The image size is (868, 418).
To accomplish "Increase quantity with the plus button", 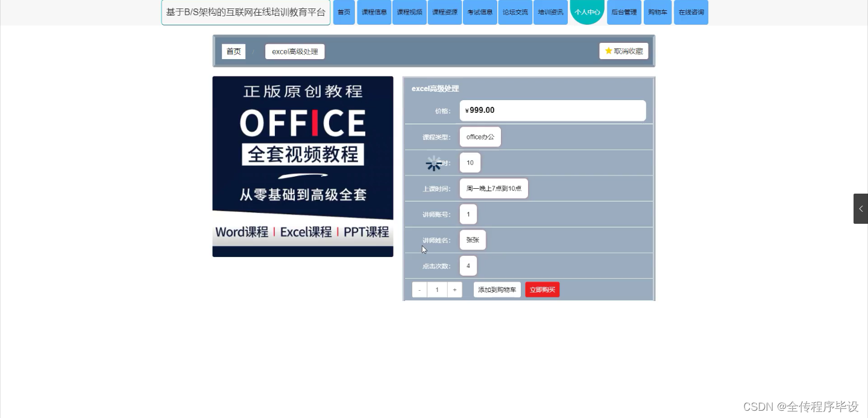I will tap(454, 290).
